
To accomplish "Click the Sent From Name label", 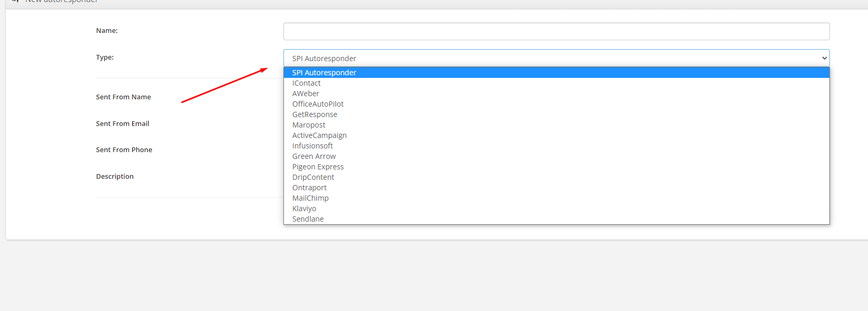I will (x=123, y=97).
